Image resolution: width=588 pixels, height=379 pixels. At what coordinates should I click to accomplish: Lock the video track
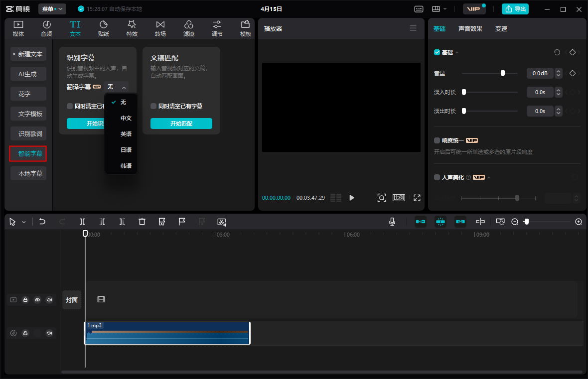coord(25,300)
